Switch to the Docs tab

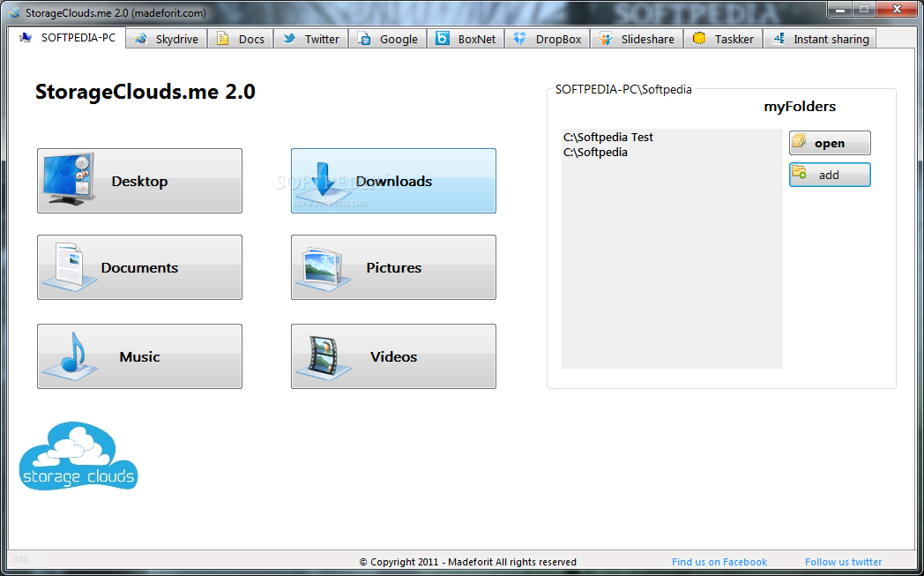pos(241,39)
